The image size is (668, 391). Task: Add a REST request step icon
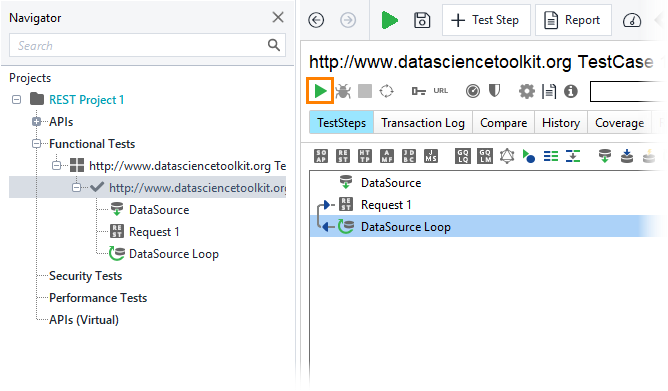343,156
